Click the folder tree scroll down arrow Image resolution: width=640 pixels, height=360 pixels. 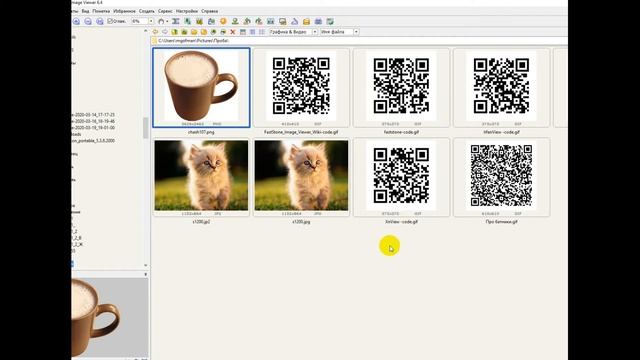click(146, 266)
